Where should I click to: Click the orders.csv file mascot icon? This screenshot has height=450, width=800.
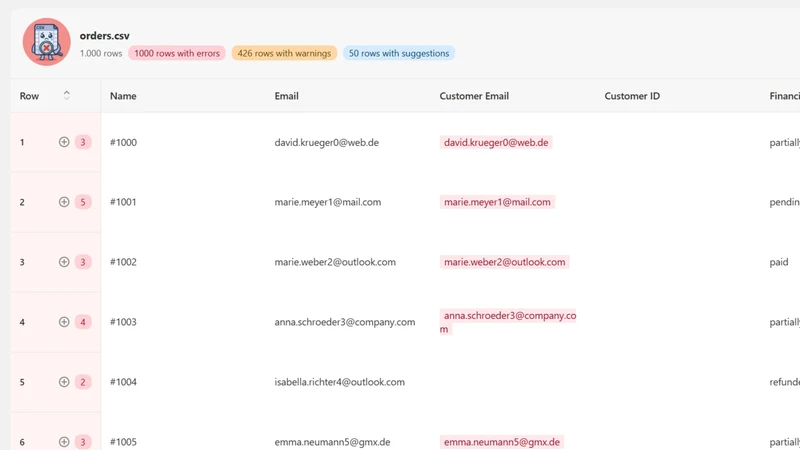pos(46,42)
